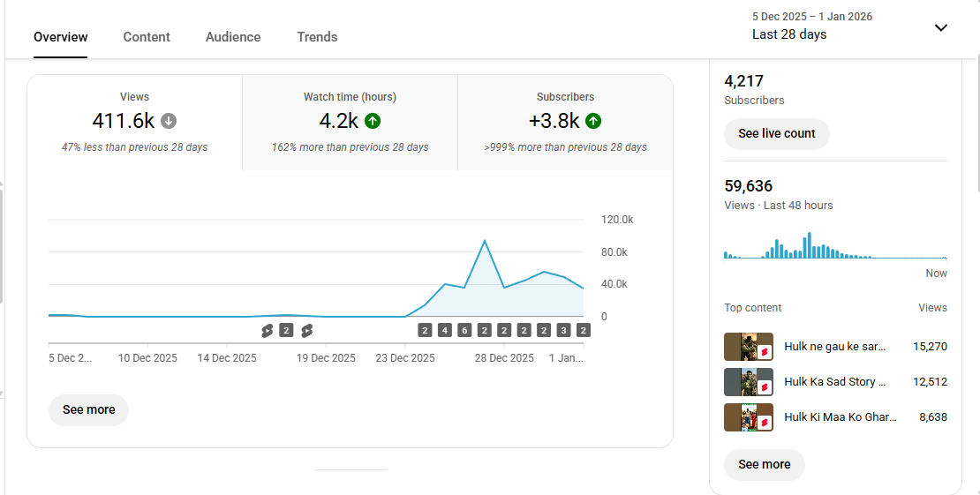Click the Shorts marker icon nearest 19 Dec
The image size is (980, 495).
(x=306, y=331)
